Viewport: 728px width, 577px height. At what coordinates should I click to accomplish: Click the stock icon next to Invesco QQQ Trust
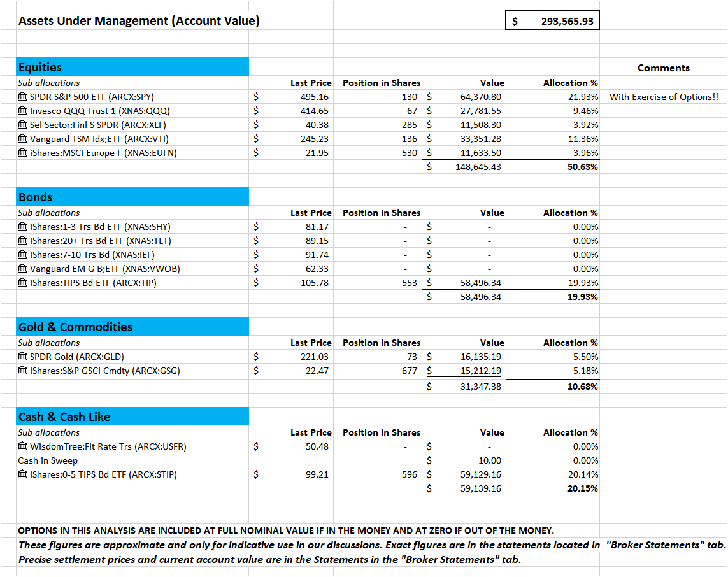coord(22,110)
